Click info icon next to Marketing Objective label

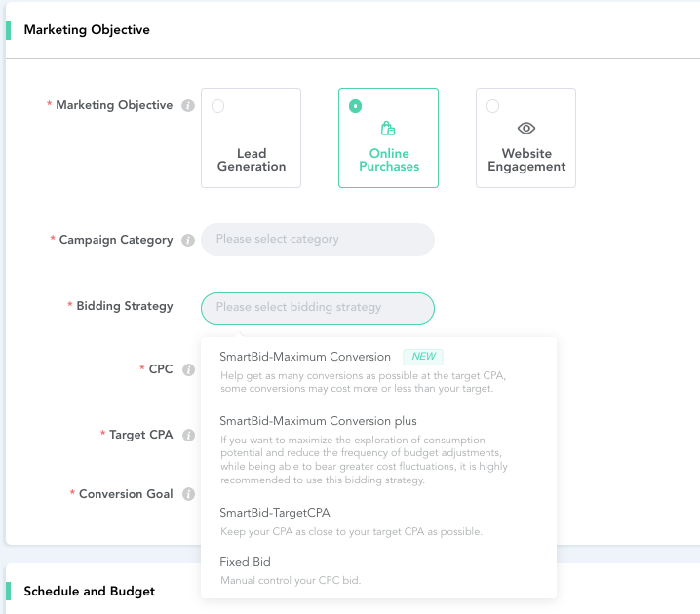point(188,106)
